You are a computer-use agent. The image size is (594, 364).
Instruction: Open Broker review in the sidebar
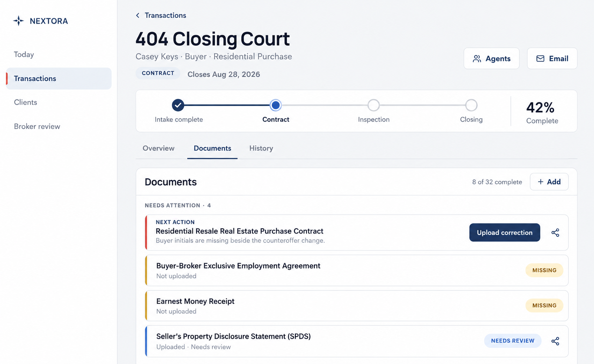[37, 126]
